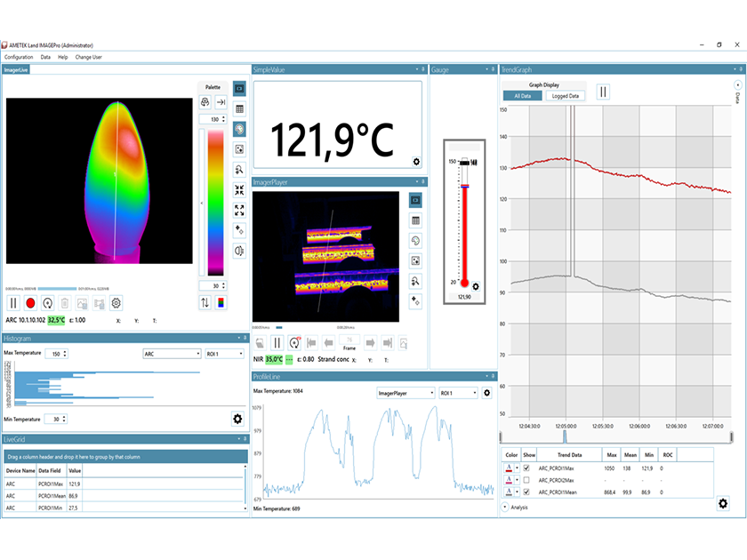Image resolution: width=747 pixels, height=560 pixels.
Task: Click the All Data button in Graph Display
Action: tap(521, 93)
